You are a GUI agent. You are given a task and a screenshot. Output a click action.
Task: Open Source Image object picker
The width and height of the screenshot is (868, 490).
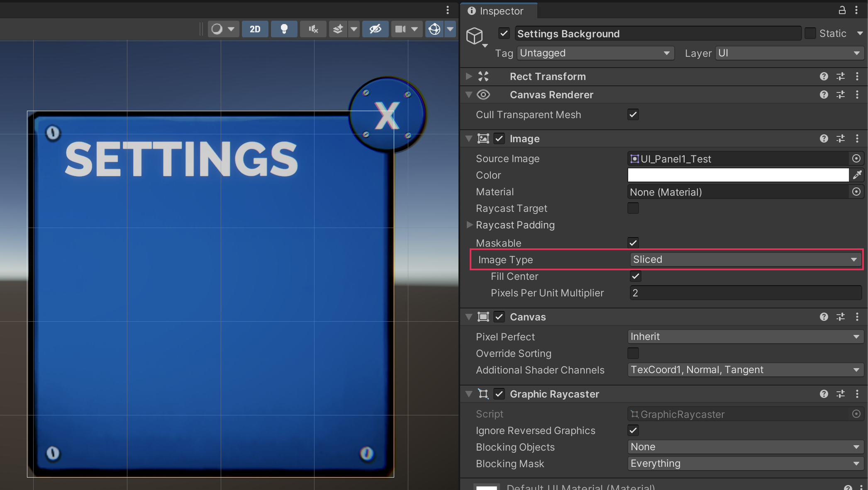point(856,158)
